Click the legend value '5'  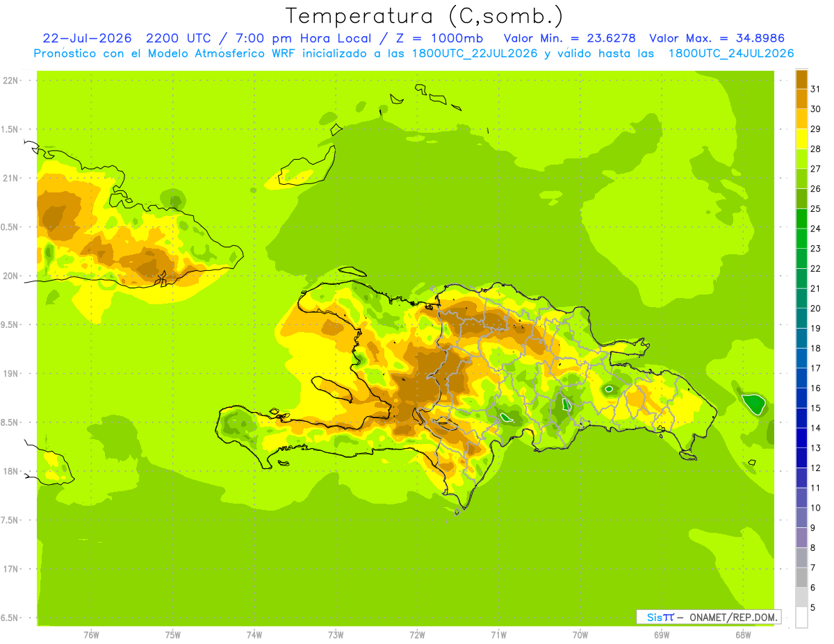click(814, 607)
